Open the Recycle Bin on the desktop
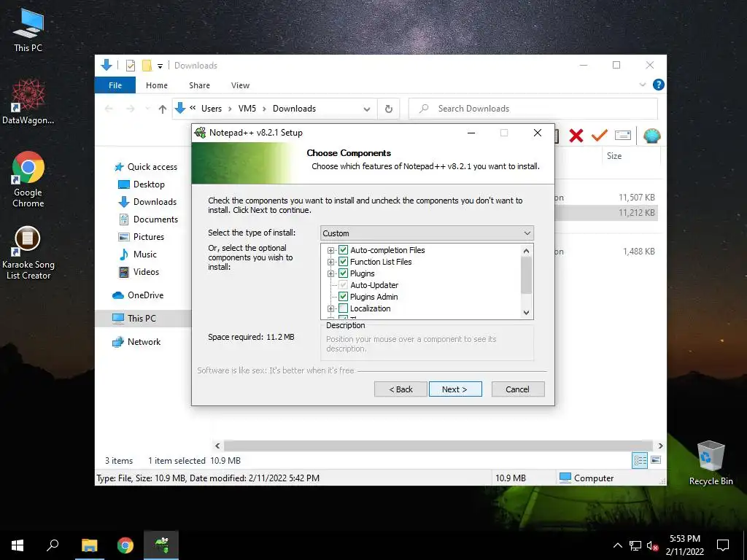The image size is (747, 560). 711,463
